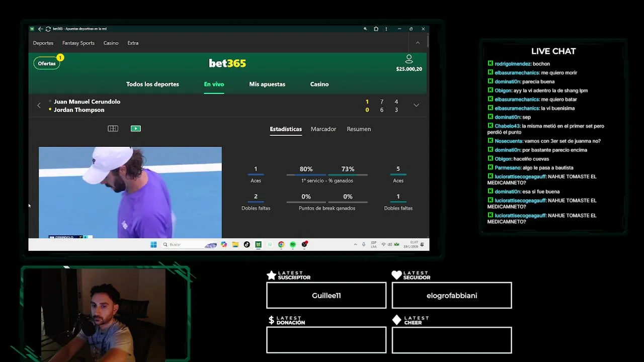Click the live tennis video player

[x=130, y=192]
